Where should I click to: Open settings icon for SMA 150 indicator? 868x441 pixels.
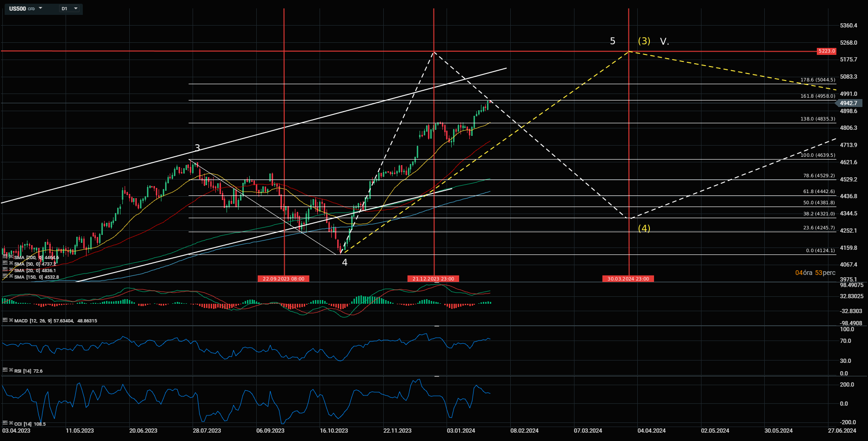5,276
